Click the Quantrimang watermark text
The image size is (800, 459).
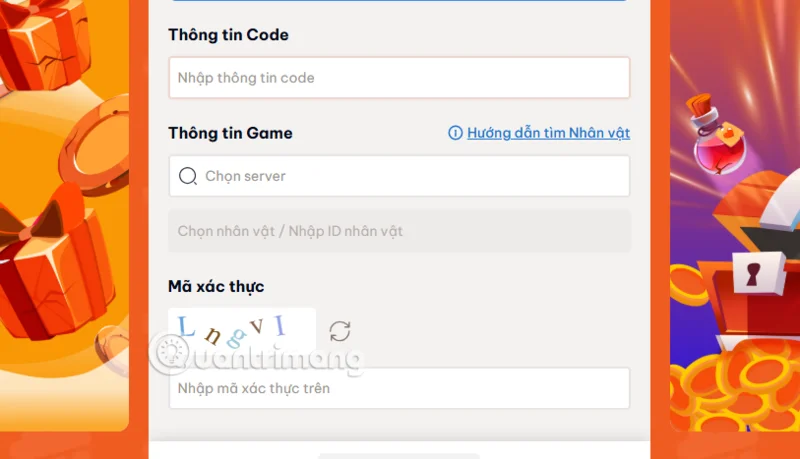coord(277,359)
